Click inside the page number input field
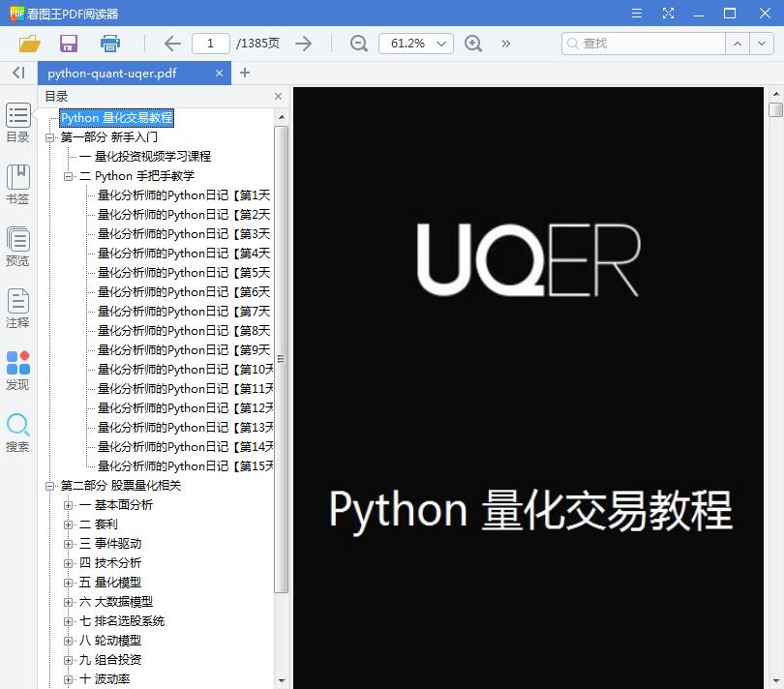This screenshot has height=689, width=784. point(213,43)
